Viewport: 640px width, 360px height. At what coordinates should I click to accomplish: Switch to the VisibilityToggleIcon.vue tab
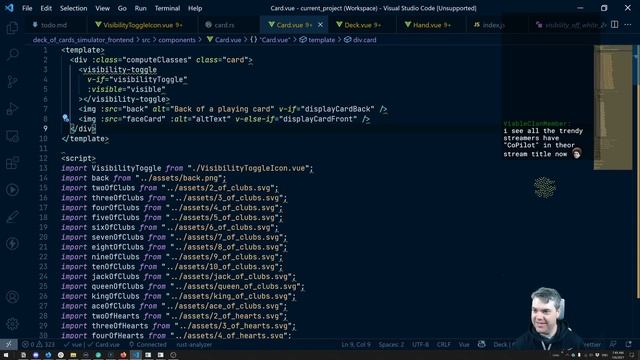pyautogui.click(x=142, y=25)
